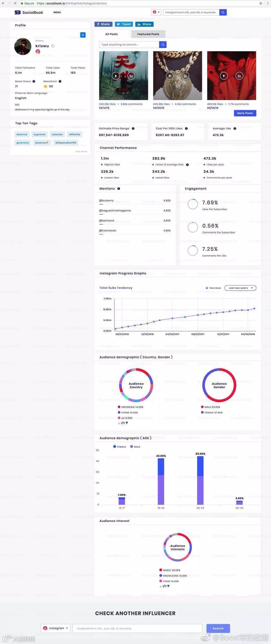Click the Mentions info icon

click(x=119, y=188)
